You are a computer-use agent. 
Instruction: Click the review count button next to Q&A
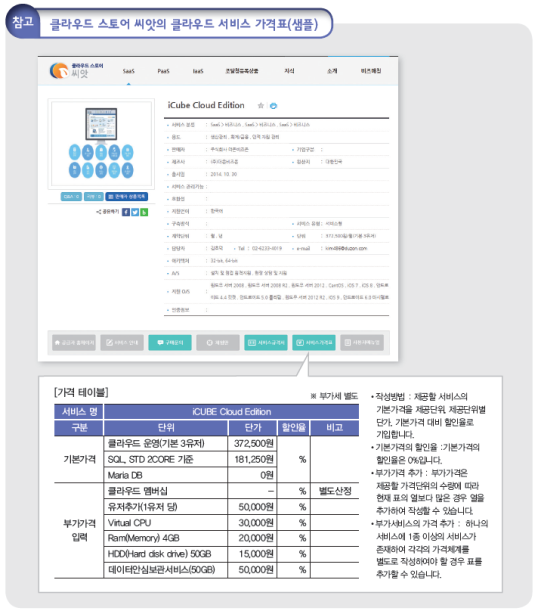click(x=94, y=196)
